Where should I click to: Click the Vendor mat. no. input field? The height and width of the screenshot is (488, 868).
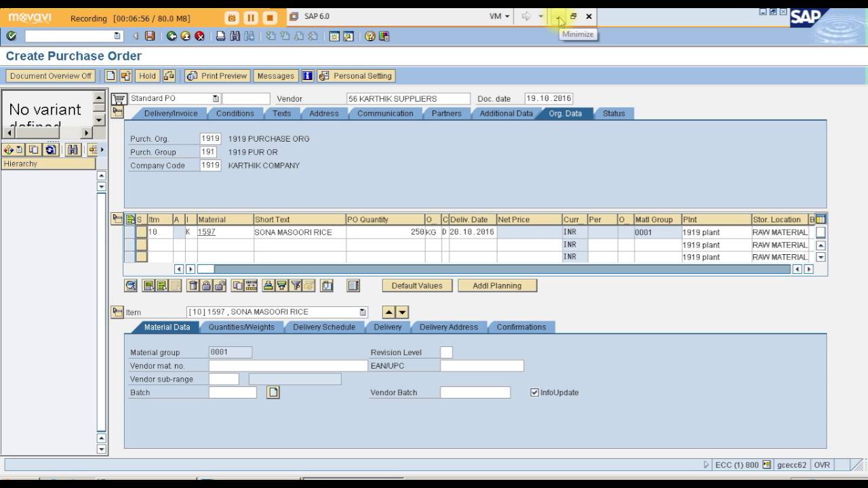click(x=288, y=366)
